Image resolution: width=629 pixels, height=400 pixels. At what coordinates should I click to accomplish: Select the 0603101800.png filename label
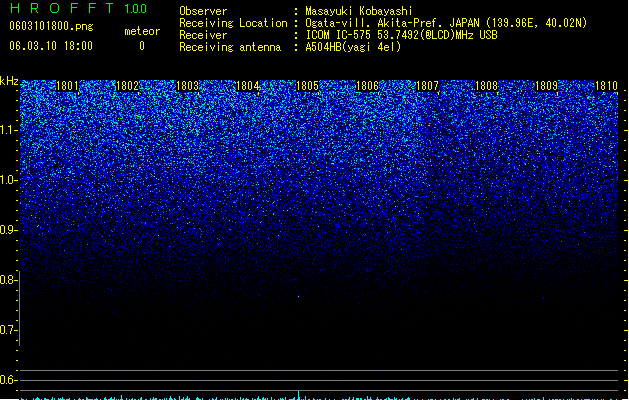coord(51,26)
